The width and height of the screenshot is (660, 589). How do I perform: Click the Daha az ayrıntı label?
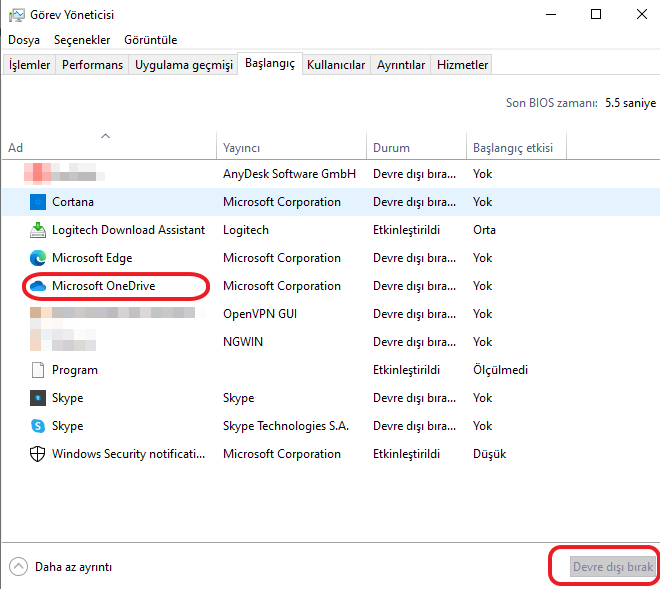[74, 567]
